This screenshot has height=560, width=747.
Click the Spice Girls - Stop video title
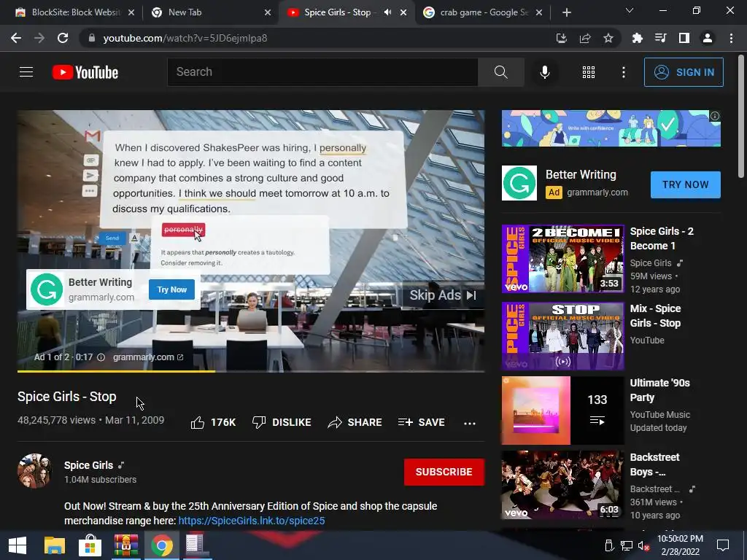pos(66,397)
